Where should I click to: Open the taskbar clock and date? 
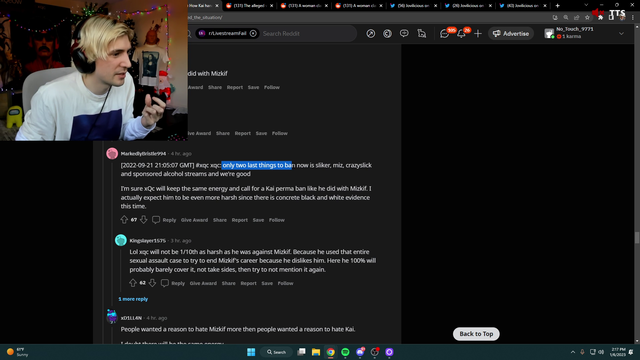618,352
